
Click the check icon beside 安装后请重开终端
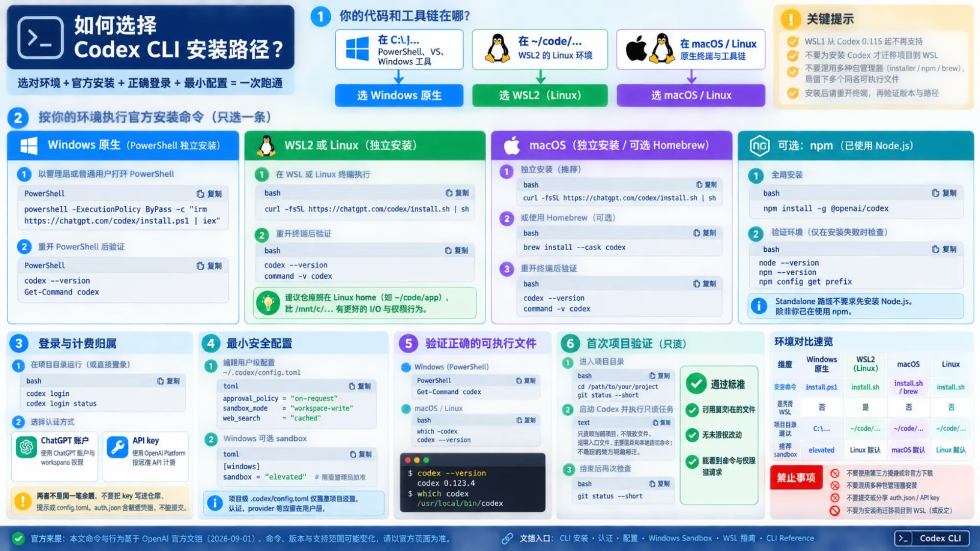(x=792, y=93)
